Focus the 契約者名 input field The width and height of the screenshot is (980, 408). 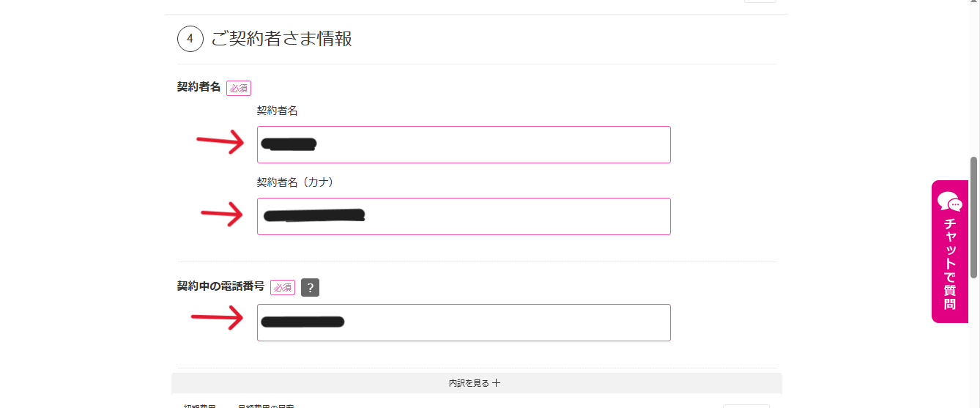tap(464, 144)
